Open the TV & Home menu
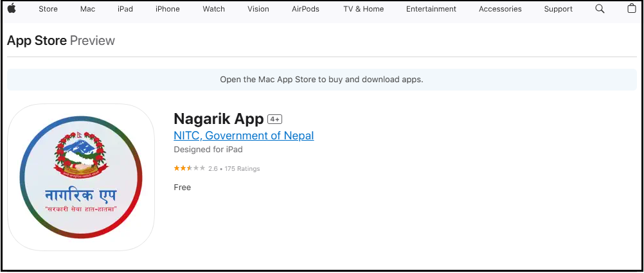644x273 pixels. click(x=363, y=9)
